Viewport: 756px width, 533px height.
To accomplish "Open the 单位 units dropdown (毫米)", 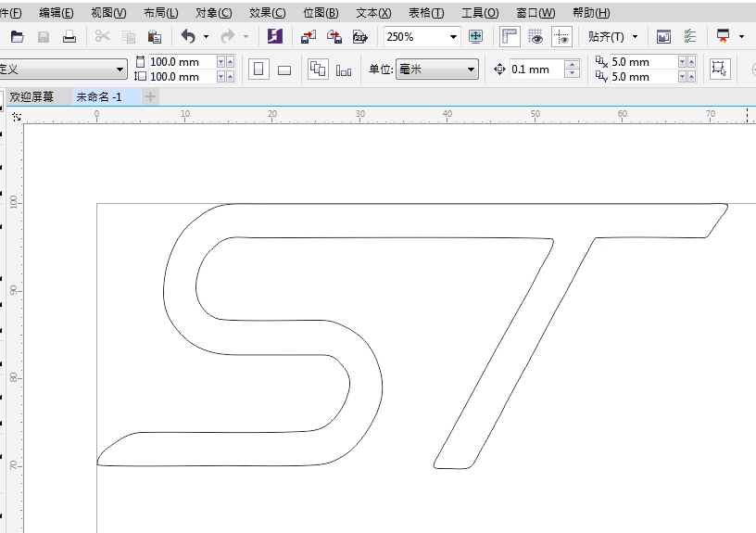I will pos(436,70).
